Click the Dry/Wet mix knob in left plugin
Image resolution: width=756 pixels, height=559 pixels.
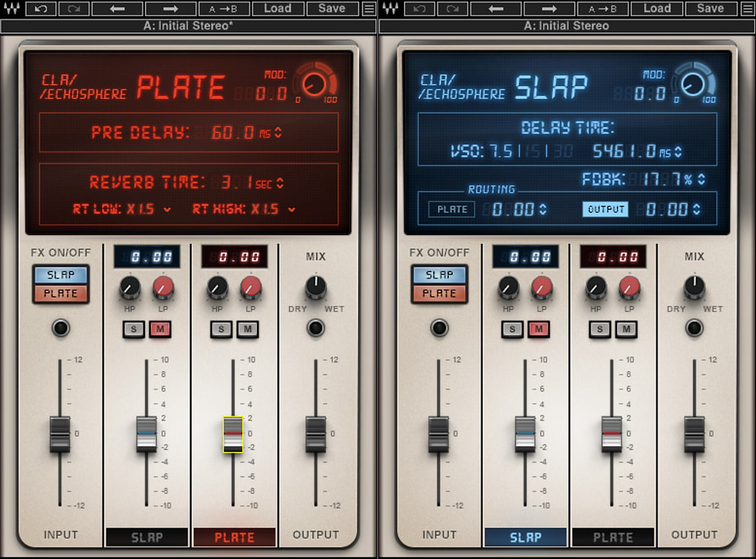316,287
